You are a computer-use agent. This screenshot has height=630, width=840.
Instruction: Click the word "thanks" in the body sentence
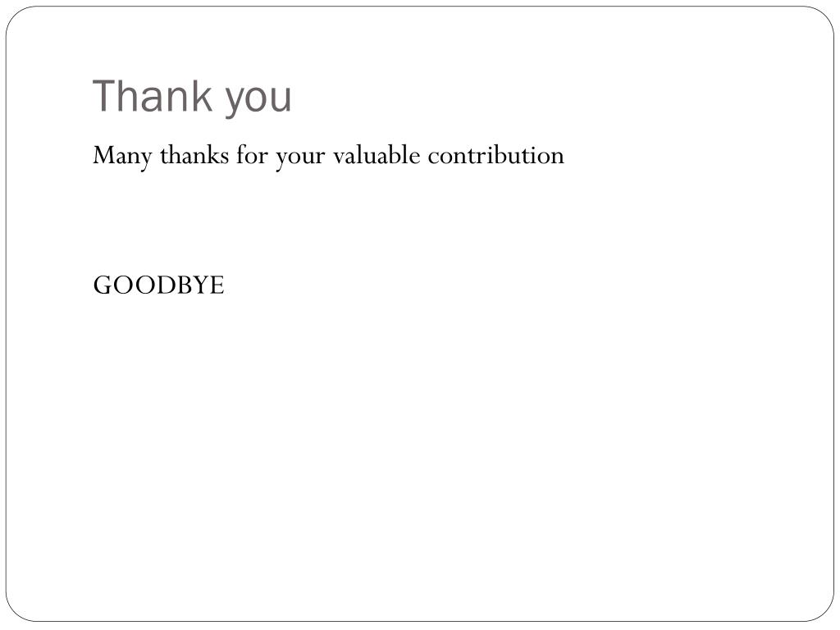click(x=194, y=155)
